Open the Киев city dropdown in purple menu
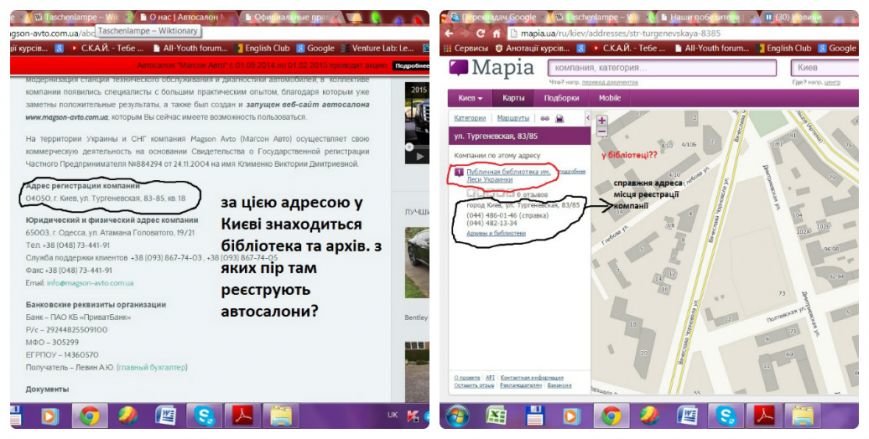Screen dimensions: 869x439 [470, 98]
